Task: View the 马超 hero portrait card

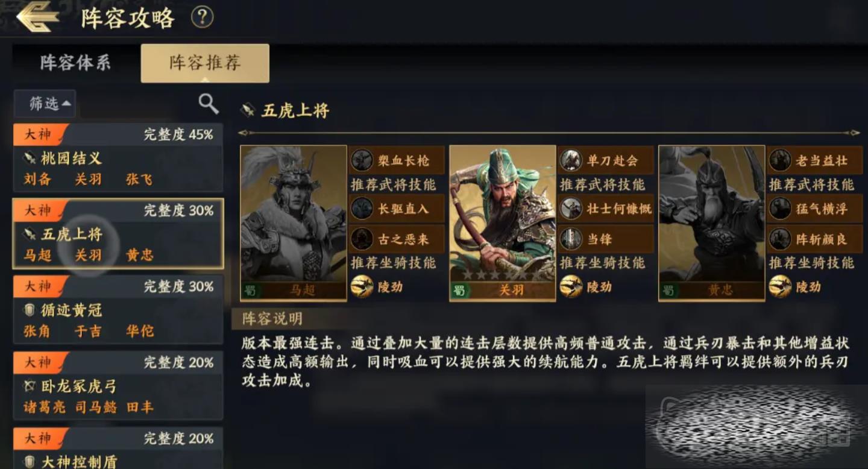Action: point(294,223)
